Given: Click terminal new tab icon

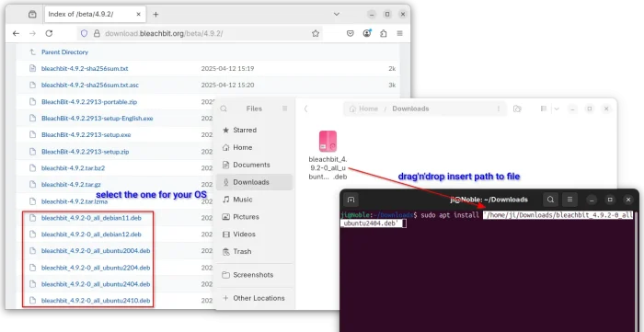Looking at the screenshot, I should (351, 200).
